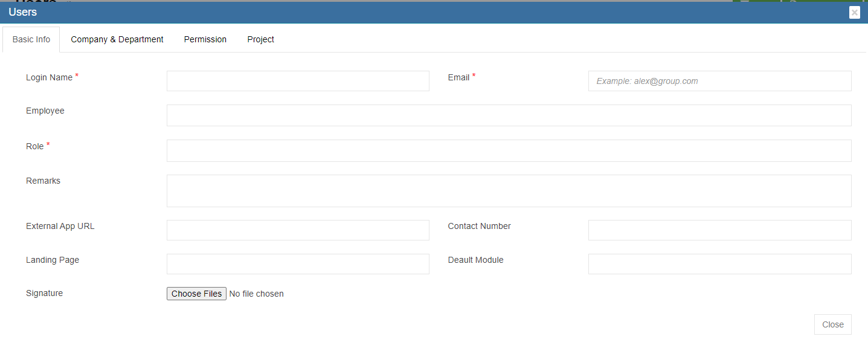Image resolution: width=868 pixels, height=348 pixels.
Task: Click the Remarks label text
Action: coord(43,181)
